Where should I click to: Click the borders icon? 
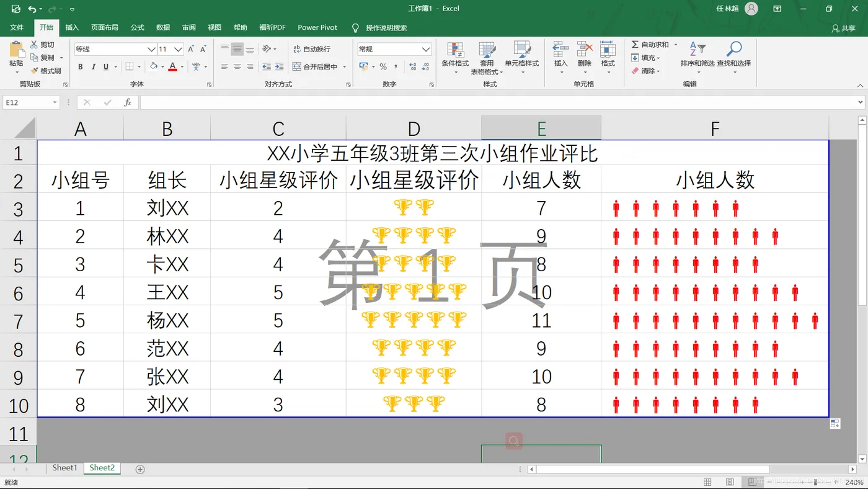click(130, 66)
